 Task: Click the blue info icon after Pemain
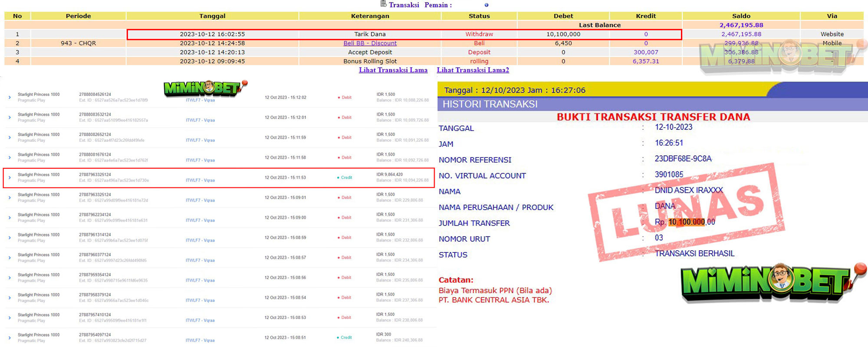pyautogui.click(x=487, y=5)
